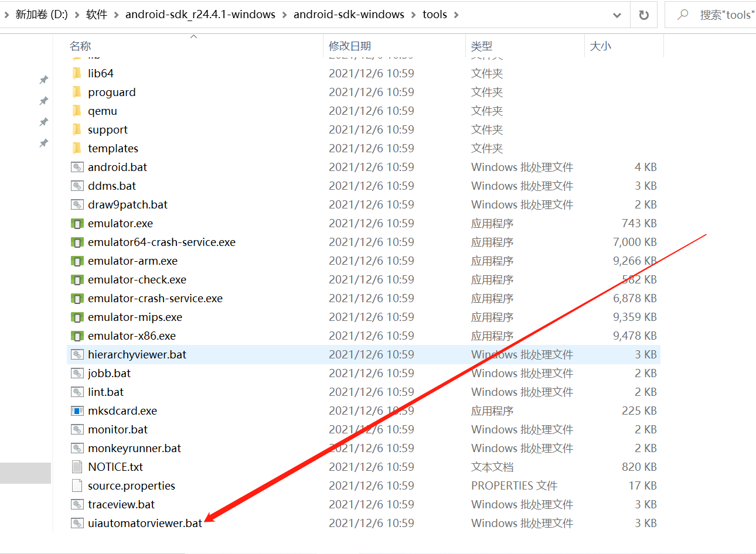The image size is (756, 554).
Task: Navigate to 新加卷 (D:) in breadcrumb
Action: (42, 15)
